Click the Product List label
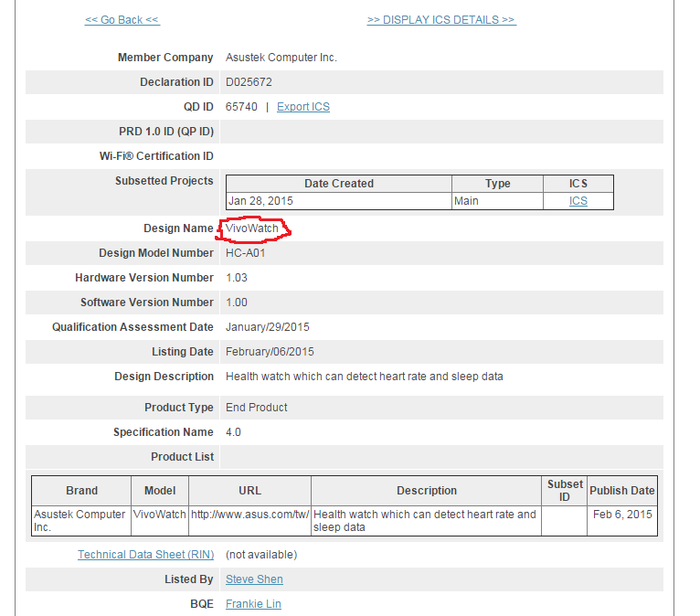The image size is (700, 616). 182,457
